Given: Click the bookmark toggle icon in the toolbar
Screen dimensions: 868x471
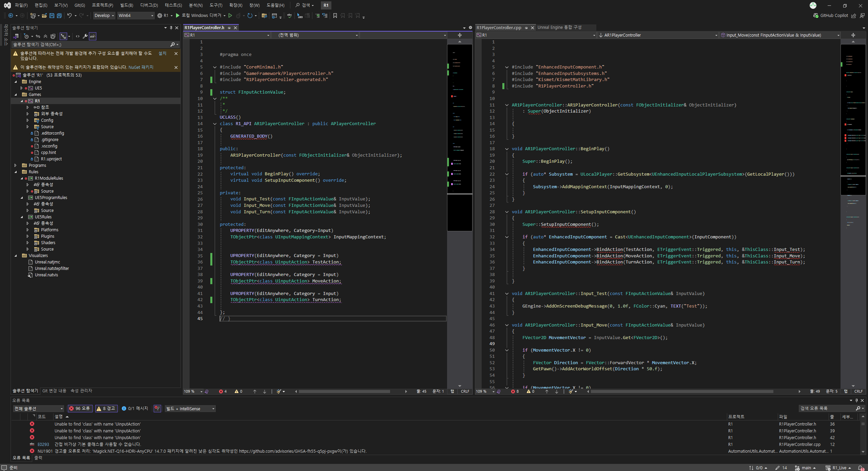Looking at the screenshot, I should coord(335,16).
